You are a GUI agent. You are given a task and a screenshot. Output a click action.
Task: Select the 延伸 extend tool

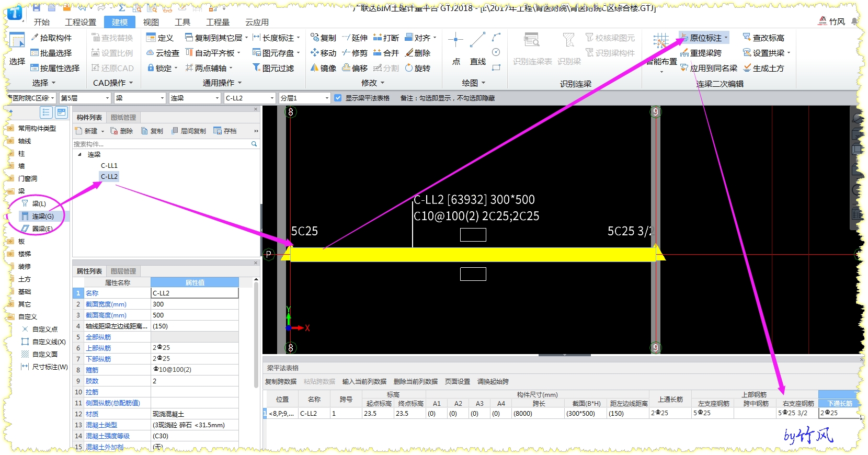click(355, 38)
